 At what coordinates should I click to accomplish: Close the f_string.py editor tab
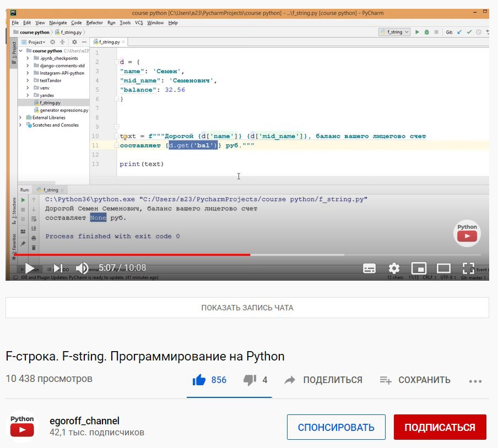tap(123, 42)
